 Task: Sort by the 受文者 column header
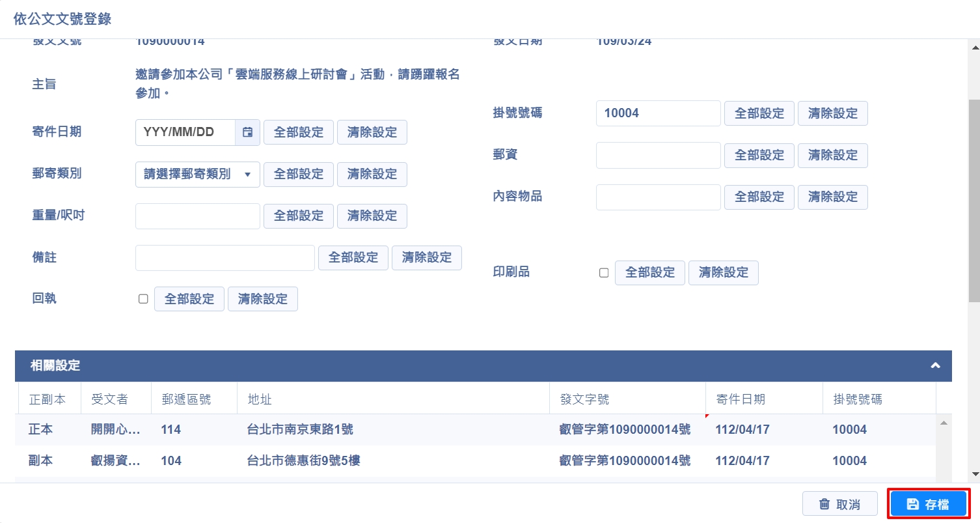[109, 399]
